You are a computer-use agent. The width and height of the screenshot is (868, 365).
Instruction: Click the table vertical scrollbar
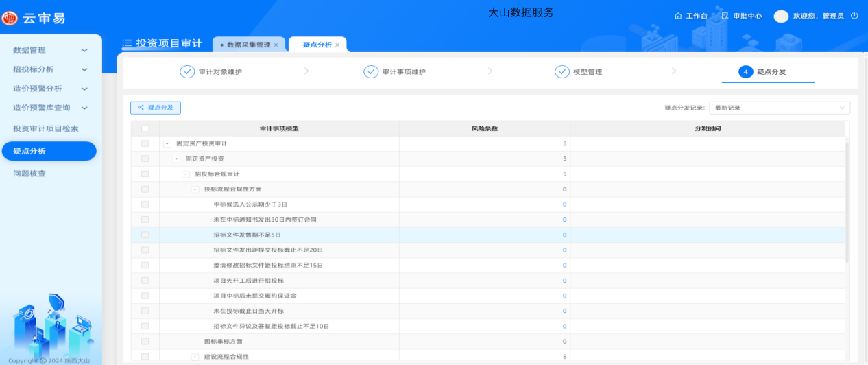pyautogui.click(x=847, y=202)
